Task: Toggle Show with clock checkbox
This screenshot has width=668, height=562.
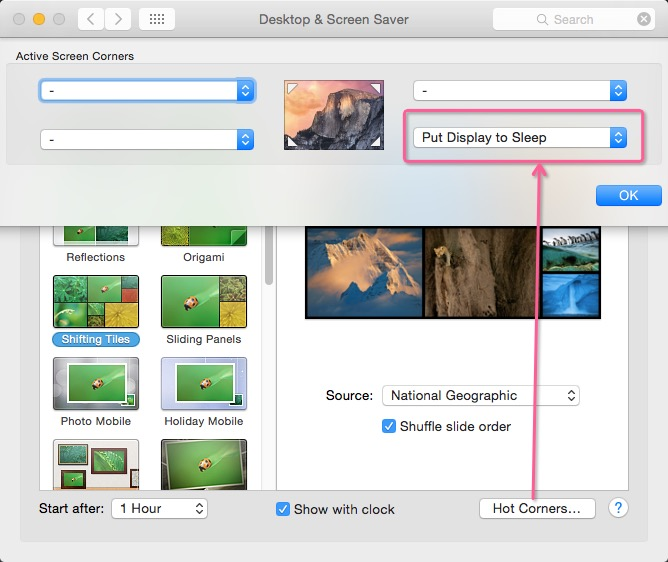Action: (283, 509)
